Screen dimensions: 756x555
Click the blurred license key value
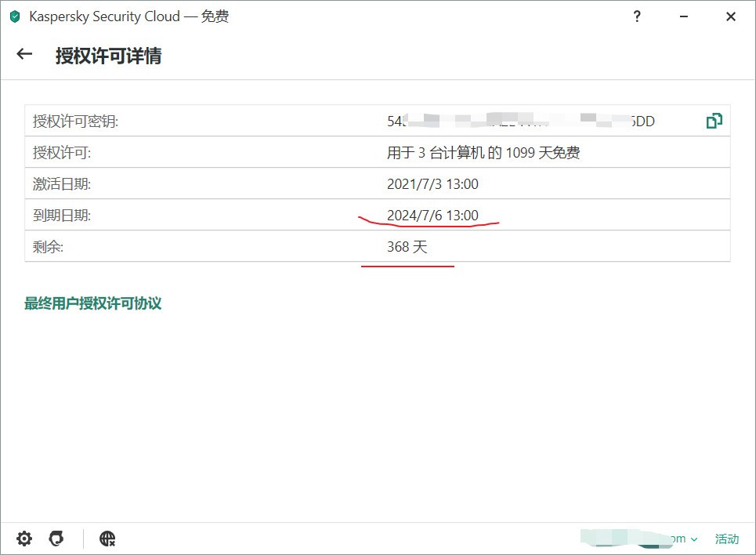click(521, 121)
